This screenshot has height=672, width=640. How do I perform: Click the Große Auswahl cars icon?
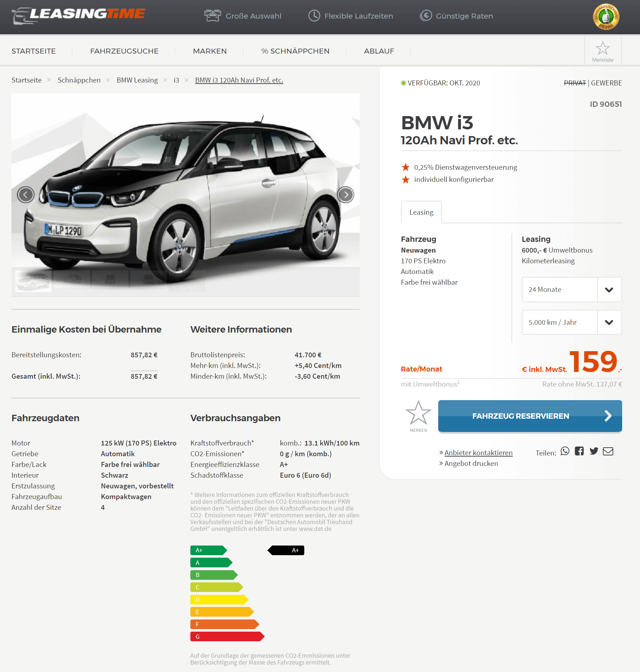coord(212,16)
